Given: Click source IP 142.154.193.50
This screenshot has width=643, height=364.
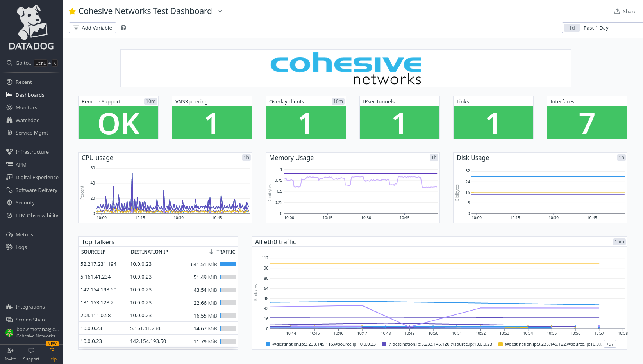Looking at the screenshot, I should 98,290.
